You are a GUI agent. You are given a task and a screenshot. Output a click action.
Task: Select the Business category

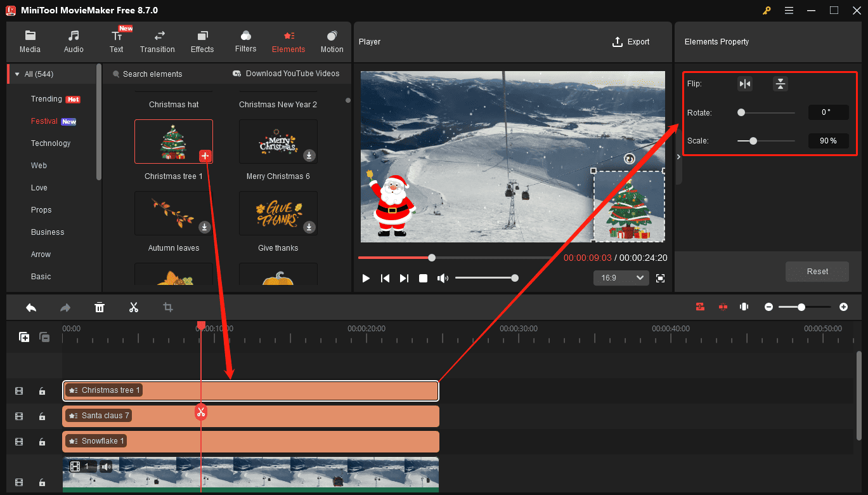click(x=48, y=232)
